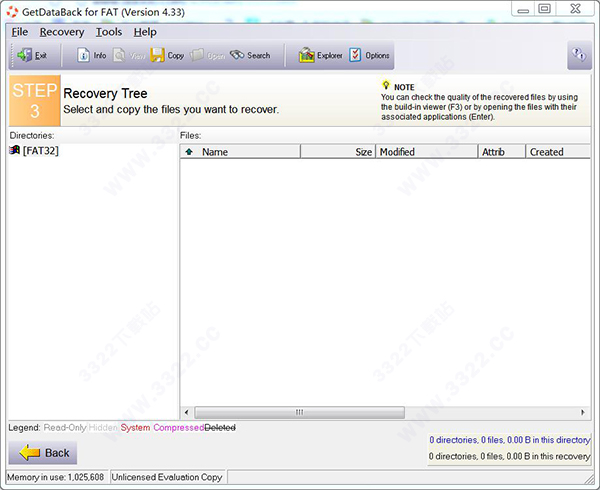Click the Exit toolbar icon

pyautogui.click(x=24, y=55)
